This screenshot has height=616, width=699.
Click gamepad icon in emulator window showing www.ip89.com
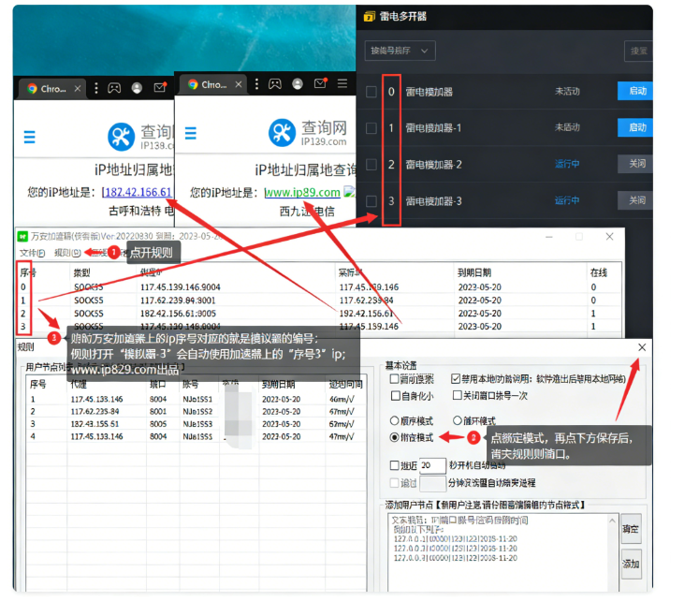point(274,84)
